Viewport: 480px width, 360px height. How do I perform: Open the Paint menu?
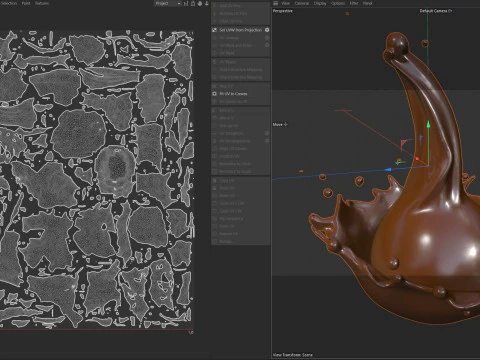(x=26, y=3)
